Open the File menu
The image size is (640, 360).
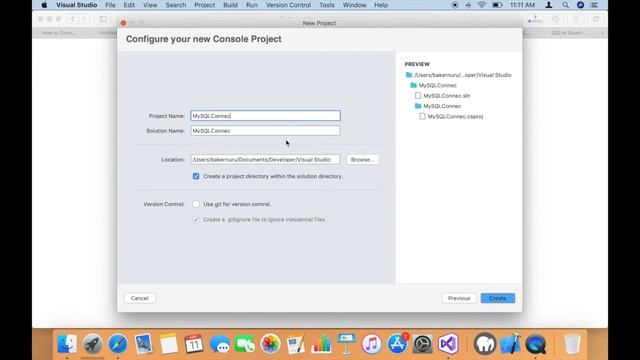point(110,5)
